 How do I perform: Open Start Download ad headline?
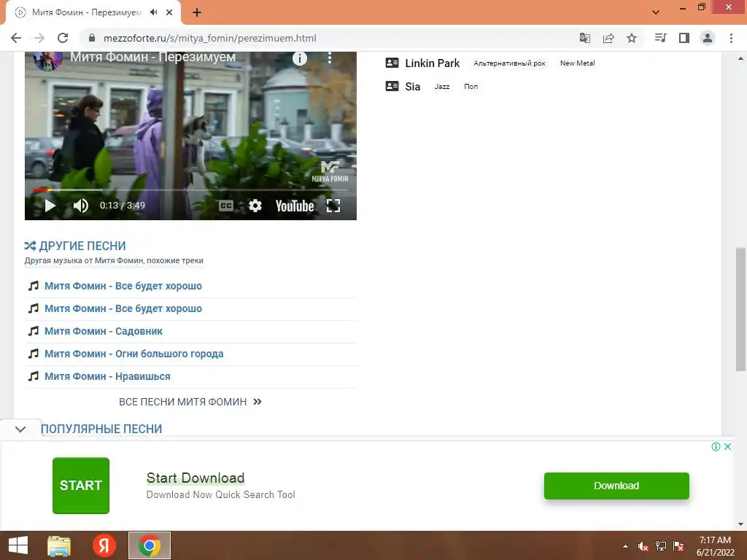pyautogui.click(x=196, y=478)
